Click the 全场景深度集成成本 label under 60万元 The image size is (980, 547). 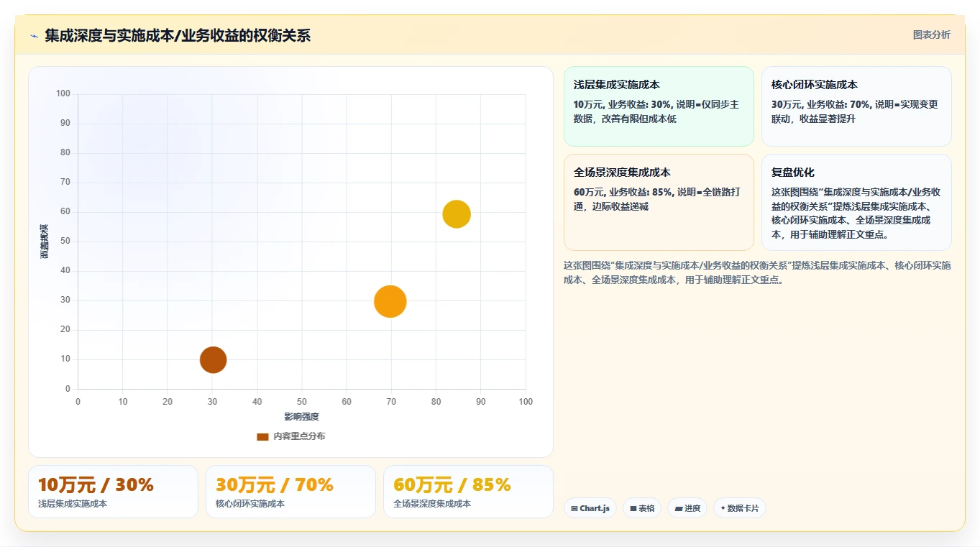click(x=432, y=504)
